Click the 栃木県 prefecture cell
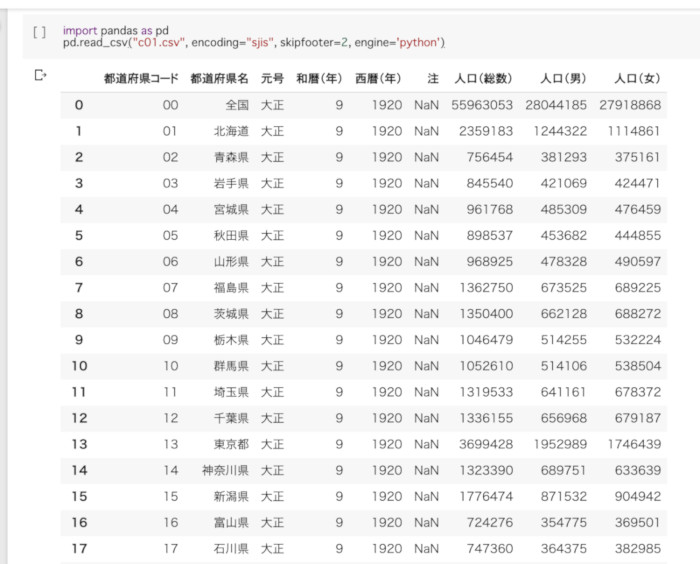This screenshot has height=564, width=700. tap(231, 340)
